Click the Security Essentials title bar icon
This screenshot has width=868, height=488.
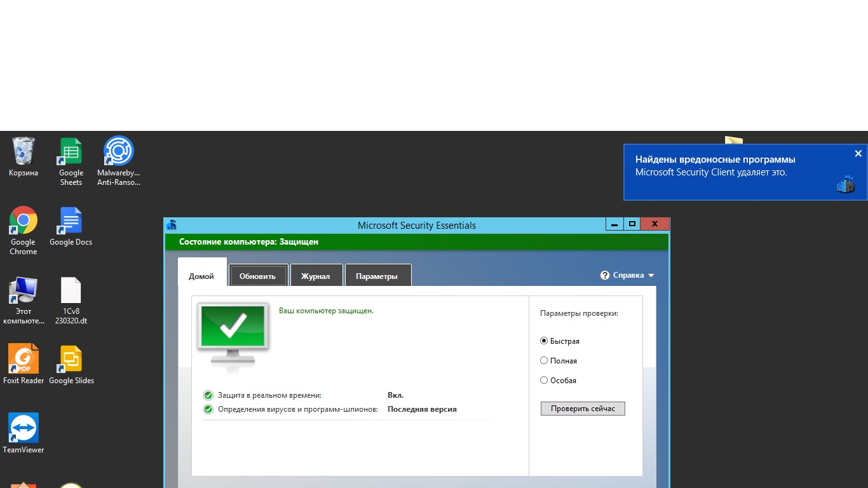[172, 225]
